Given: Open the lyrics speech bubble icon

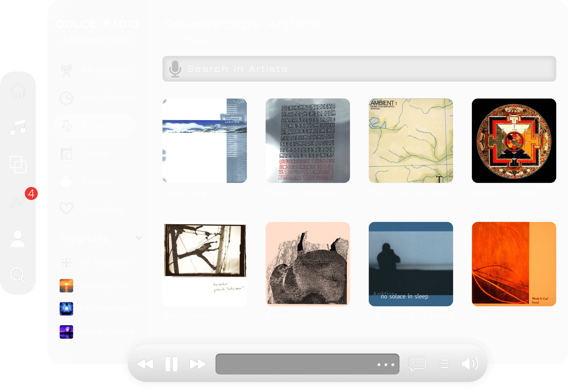Looking at the screenshot, I should [x=417, y=364].
